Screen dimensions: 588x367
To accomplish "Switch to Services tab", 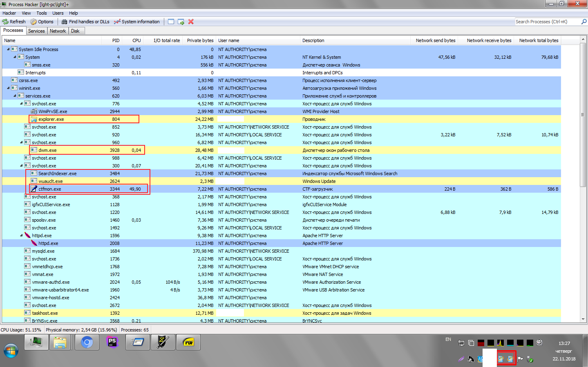I will tap(36, 31).
